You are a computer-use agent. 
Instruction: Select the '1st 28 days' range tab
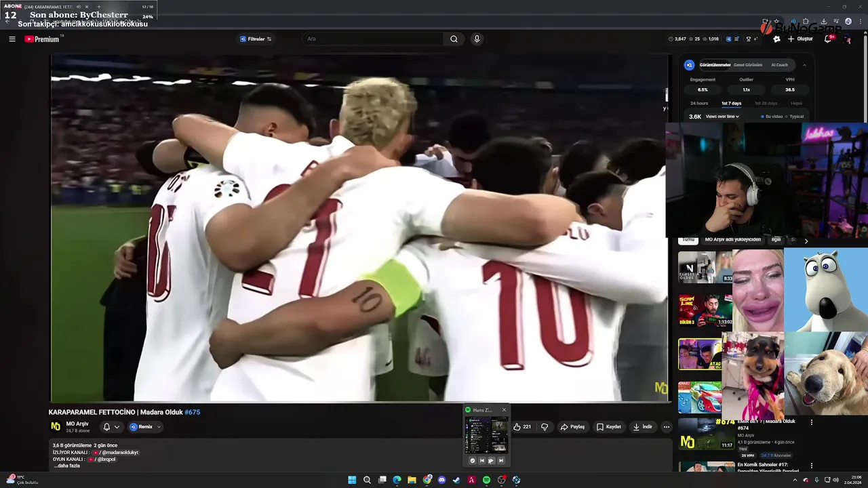click(766, 103)
